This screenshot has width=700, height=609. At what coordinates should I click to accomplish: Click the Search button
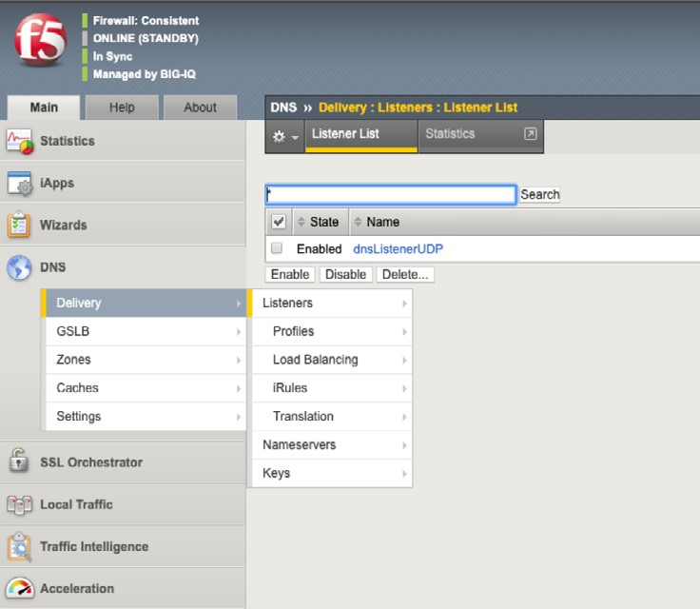coord(539,195)
